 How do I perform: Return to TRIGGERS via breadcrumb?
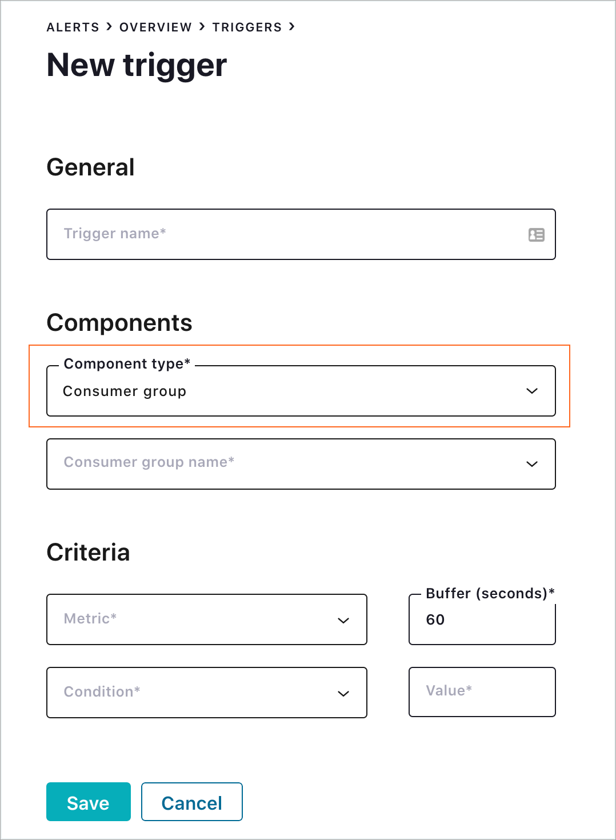pyautogui.click(x=247, y=27)
